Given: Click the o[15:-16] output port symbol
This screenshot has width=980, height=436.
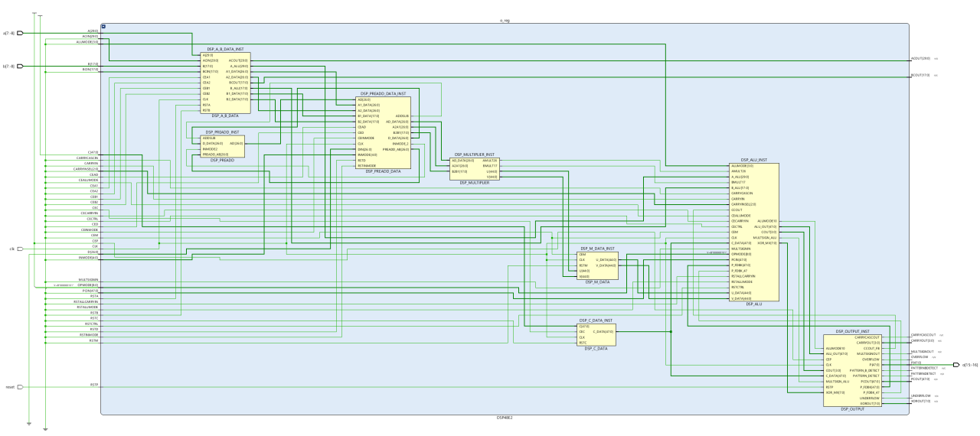Looking at the screenshot, I should [955, 365].
